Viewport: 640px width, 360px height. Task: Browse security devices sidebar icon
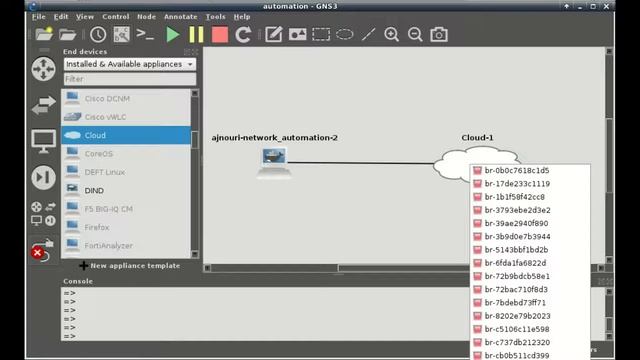43,177
